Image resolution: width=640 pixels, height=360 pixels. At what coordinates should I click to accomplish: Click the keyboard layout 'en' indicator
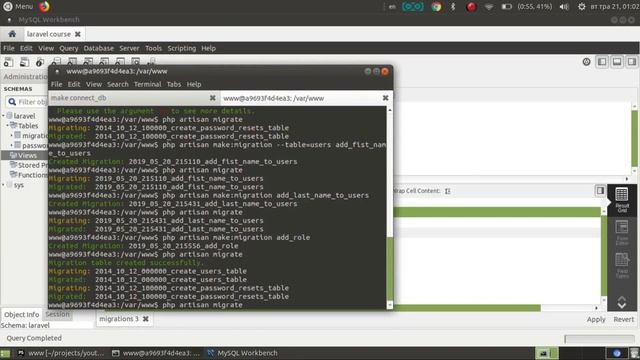coord(392,7)
